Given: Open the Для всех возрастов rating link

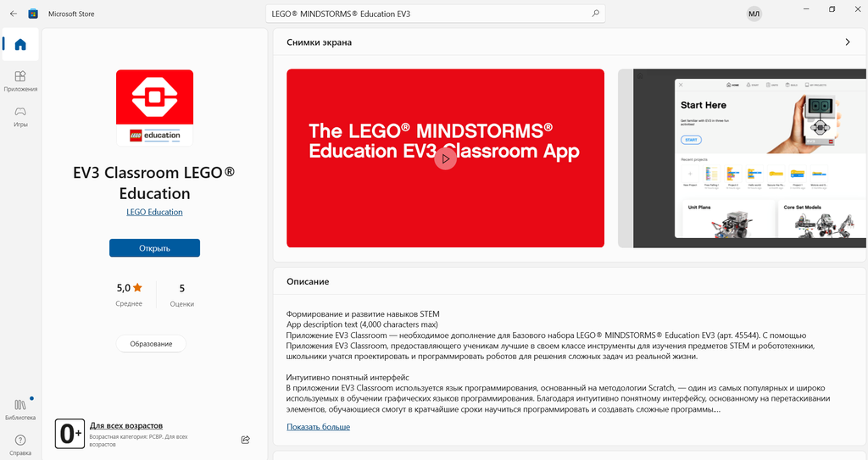Looking at the screenshot, I should pyautogui.click(x=126, y=425).
